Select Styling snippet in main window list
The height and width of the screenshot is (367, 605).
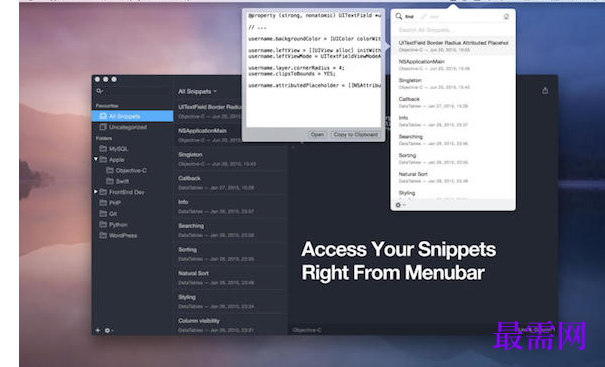pos(231,301)
